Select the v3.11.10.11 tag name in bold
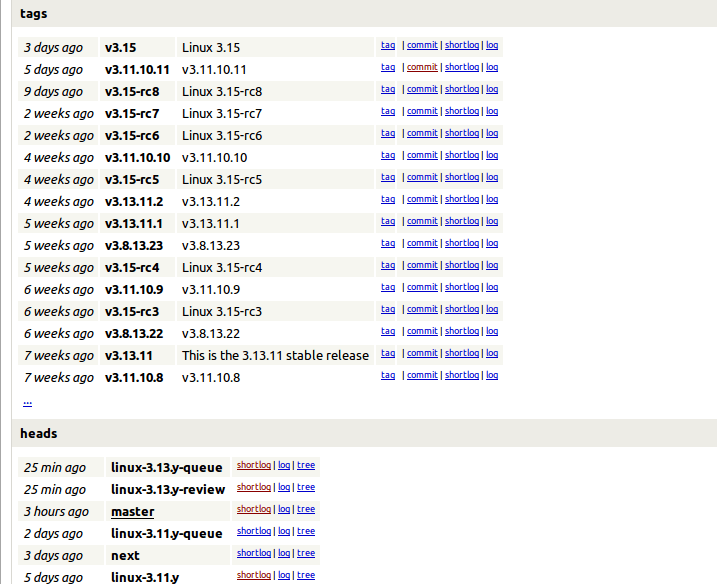 tap(137, 70)
